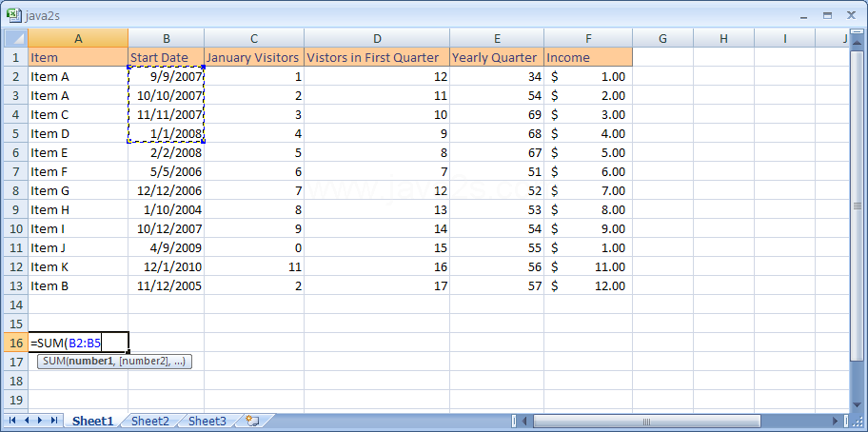This screenshot has height=432, width=868.
Task: Click the horizontal scrollbar right arrow
Action: tap(836, 421)
